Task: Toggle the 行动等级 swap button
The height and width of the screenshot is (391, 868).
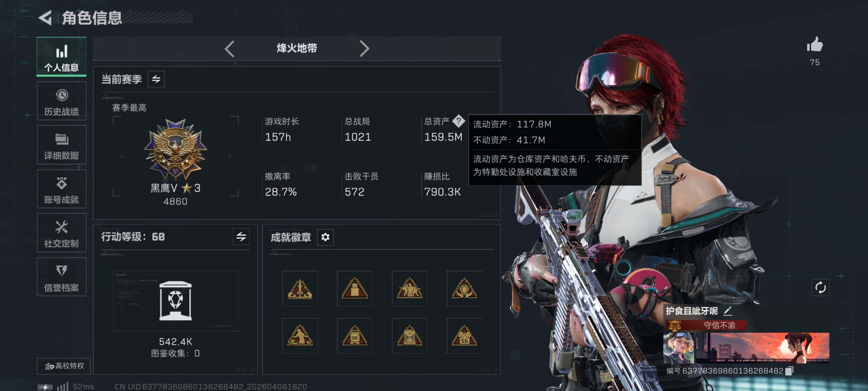Action: [x=241, y=237]
